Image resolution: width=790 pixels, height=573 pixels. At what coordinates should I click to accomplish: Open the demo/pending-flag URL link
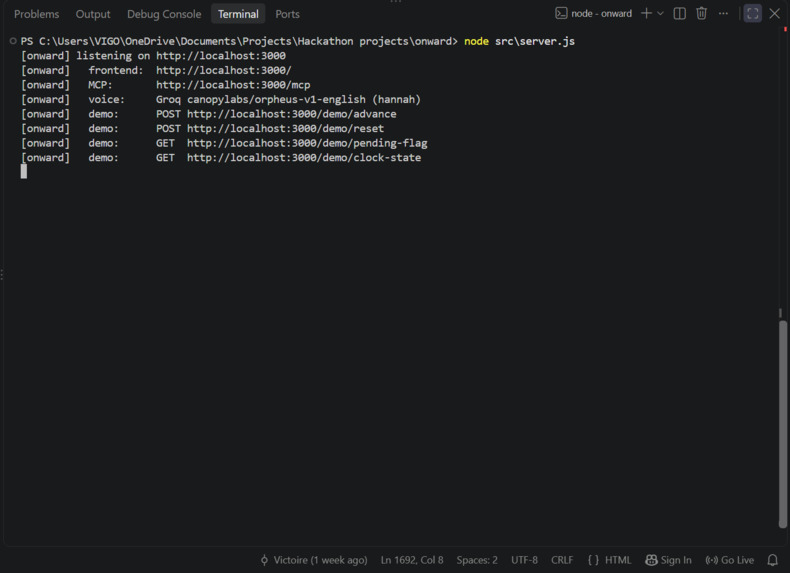307,143
